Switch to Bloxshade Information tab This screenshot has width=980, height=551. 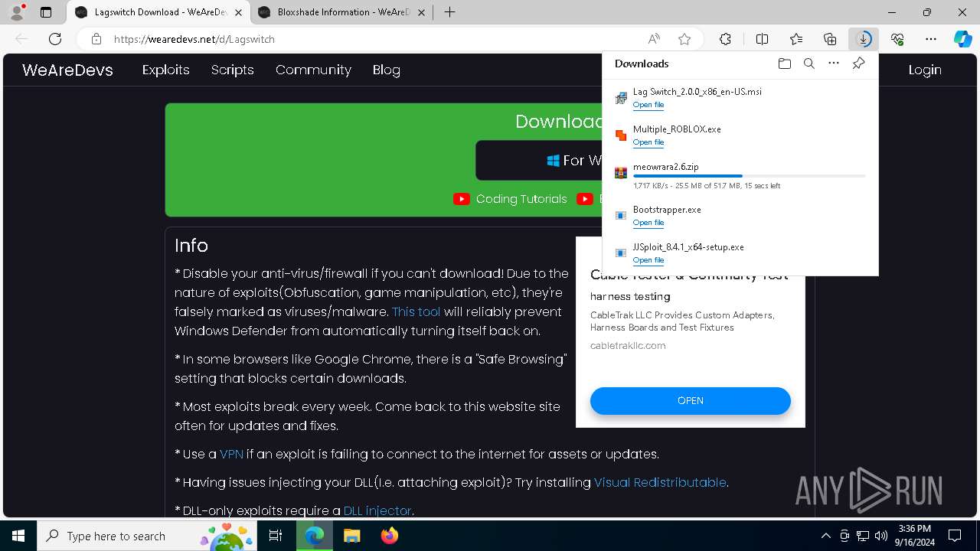[342, 12]
